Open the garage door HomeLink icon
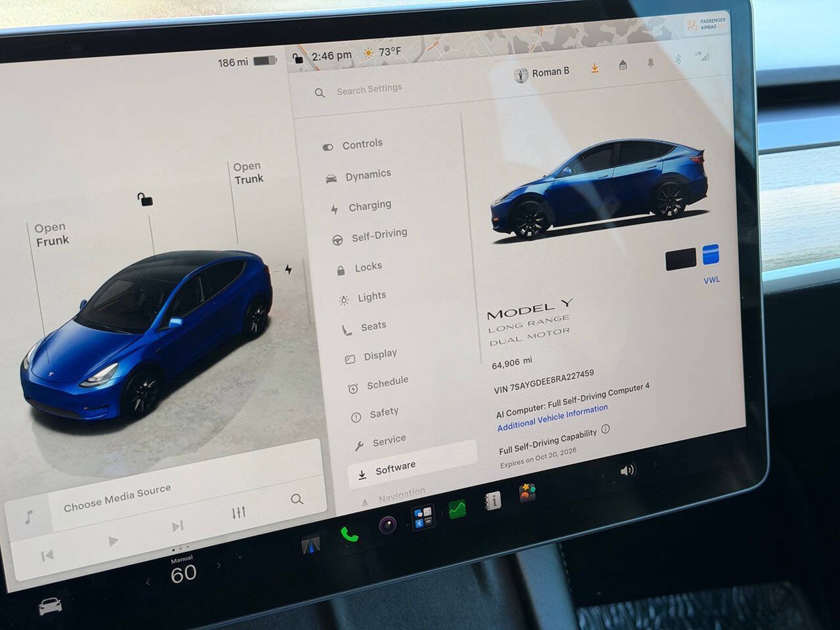Image resolution: width=840 pixels, height=630 pixels. [x=623, y=65]
